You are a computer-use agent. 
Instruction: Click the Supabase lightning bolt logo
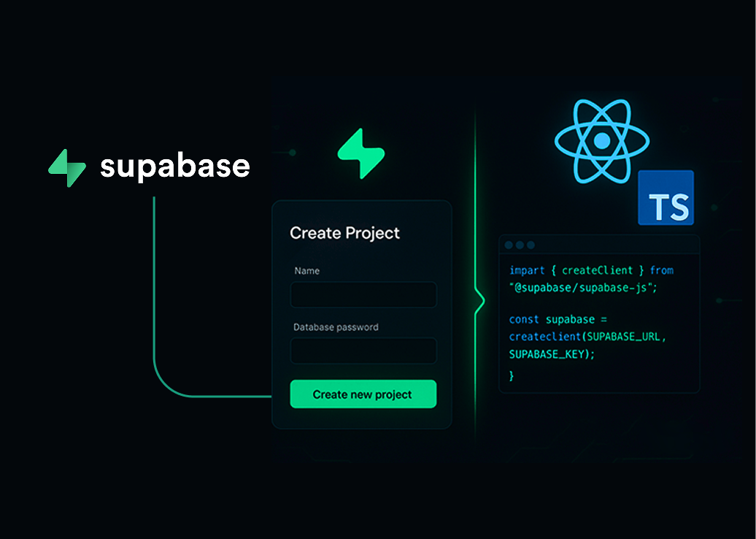coord(66,167)
